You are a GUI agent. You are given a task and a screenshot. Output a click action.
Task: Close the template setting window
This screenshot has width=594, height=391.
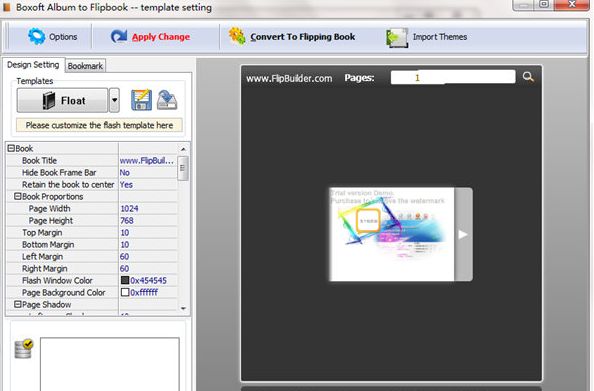coord(572,5)
